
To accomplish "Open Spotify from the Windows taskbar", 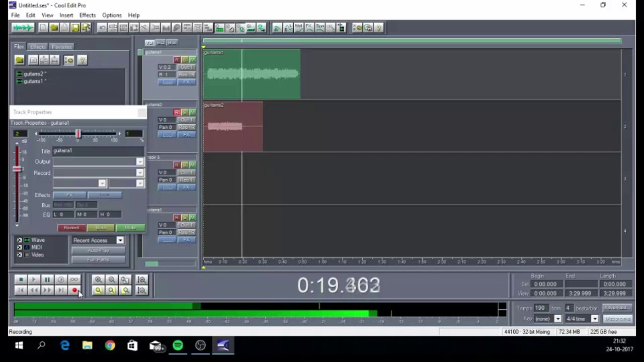I will pyautogui.click(x=178, y=345).
